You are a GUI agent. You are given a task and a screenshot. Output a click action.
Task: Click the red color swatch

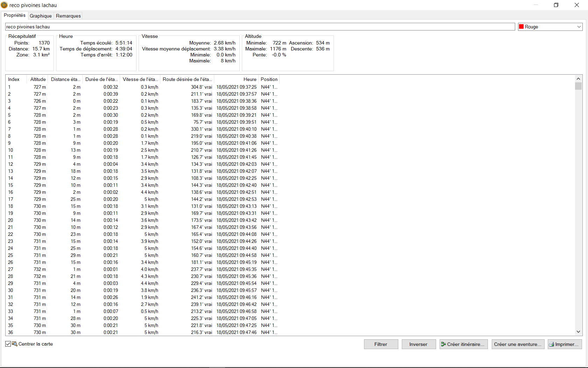coord(521,27)
